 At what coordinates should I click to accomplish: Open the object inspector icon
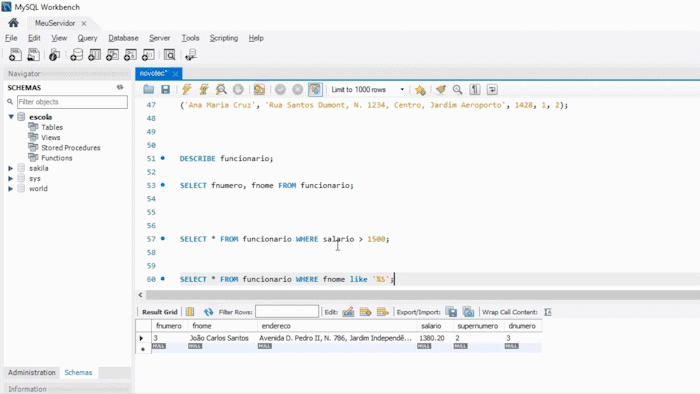point(54,55)
